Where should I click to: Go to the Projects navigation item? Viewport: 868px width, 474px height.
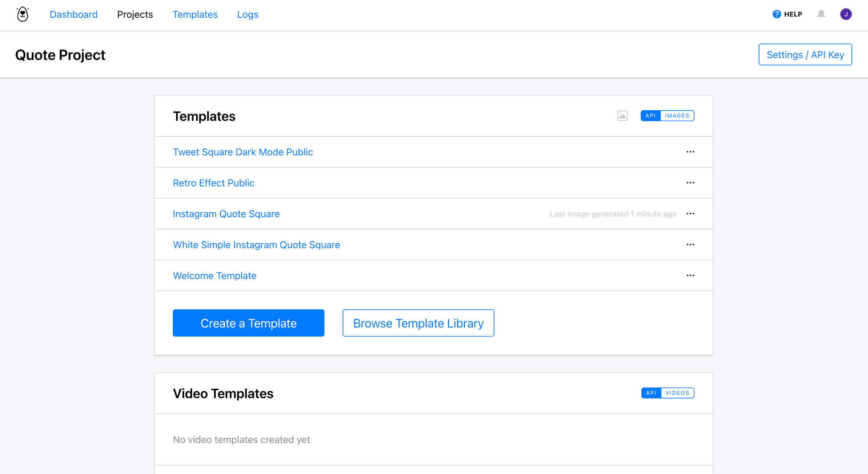tap(135, 14)
